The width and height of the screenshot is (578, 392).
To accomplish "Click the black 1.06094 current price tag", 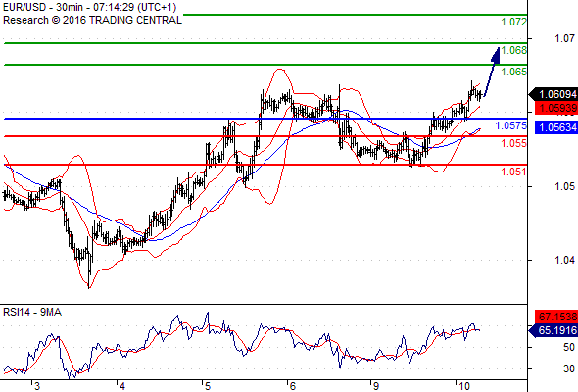I will click(x=554, y=94).
